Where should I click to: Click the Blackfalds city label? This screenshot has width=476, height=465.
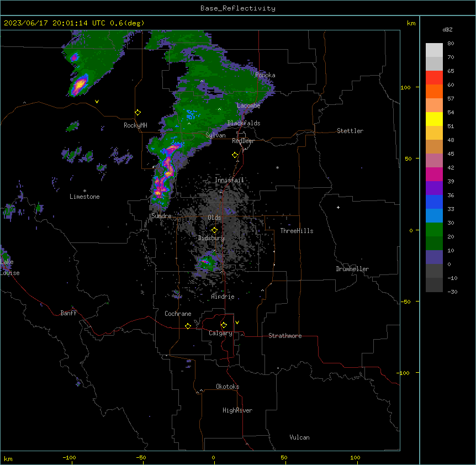point(244,123)
